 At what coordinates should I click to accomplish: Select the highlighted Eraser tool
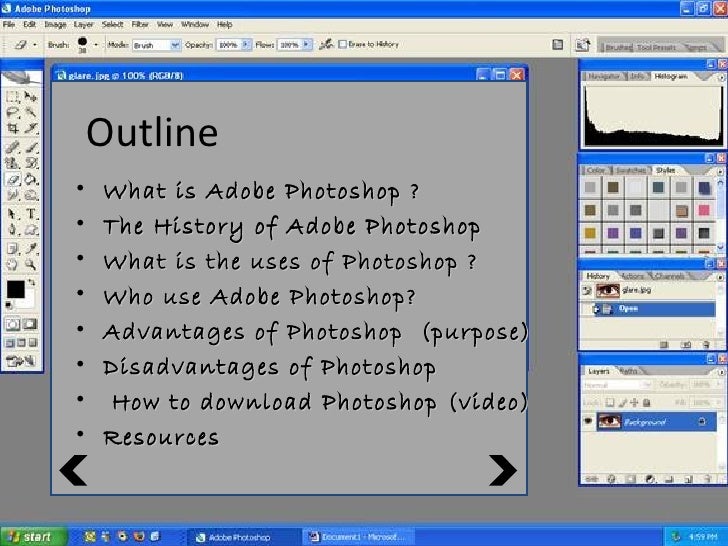(13, 179)
